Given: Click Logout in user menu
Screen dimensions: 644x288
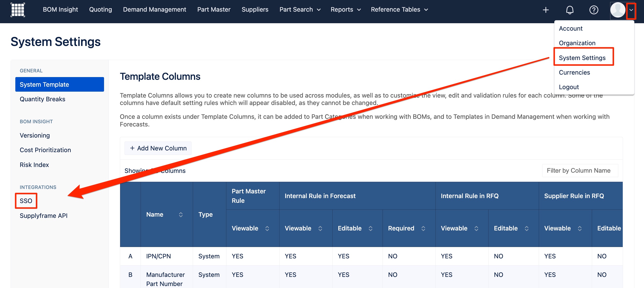Looking at the screenshot, I should pos(569,87).
